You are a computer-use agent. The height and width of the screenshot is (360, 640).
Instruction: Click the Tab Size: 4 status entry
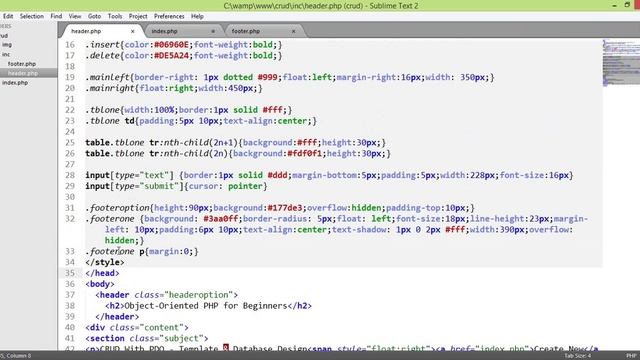(x=578, y=356)
